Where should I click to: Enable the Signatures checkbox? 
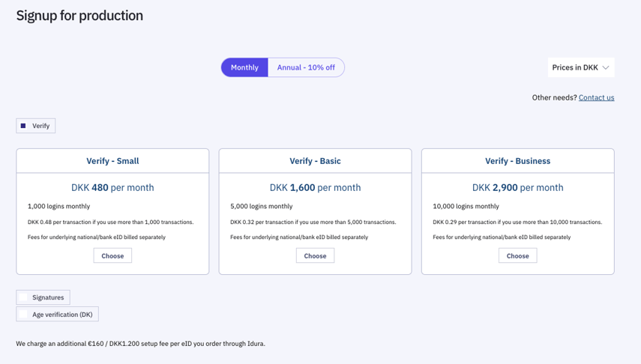[23, 297]
